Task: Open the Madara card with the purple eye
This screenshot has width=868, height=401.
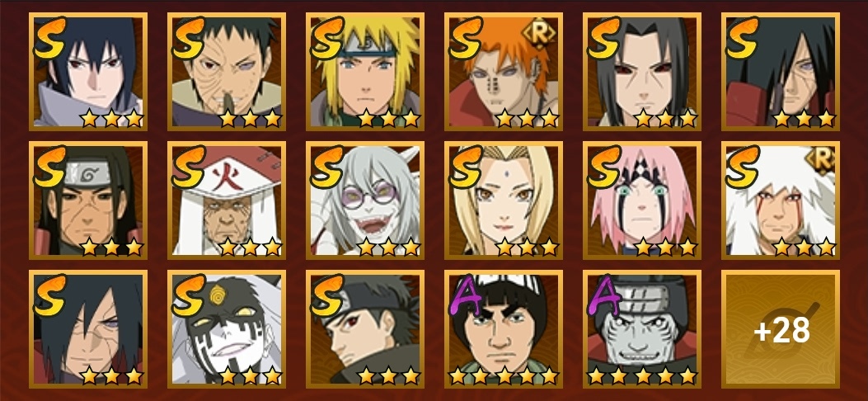Action: 88,329
